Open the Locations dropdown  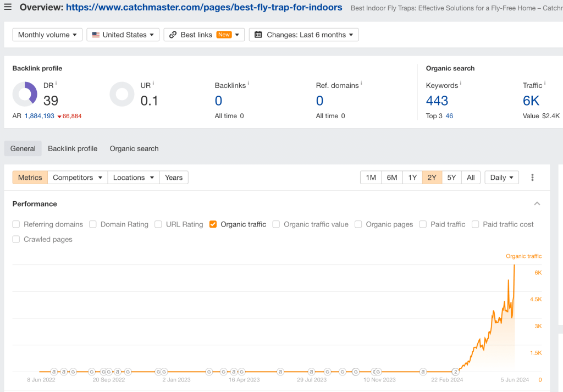[x=134, y=178]
